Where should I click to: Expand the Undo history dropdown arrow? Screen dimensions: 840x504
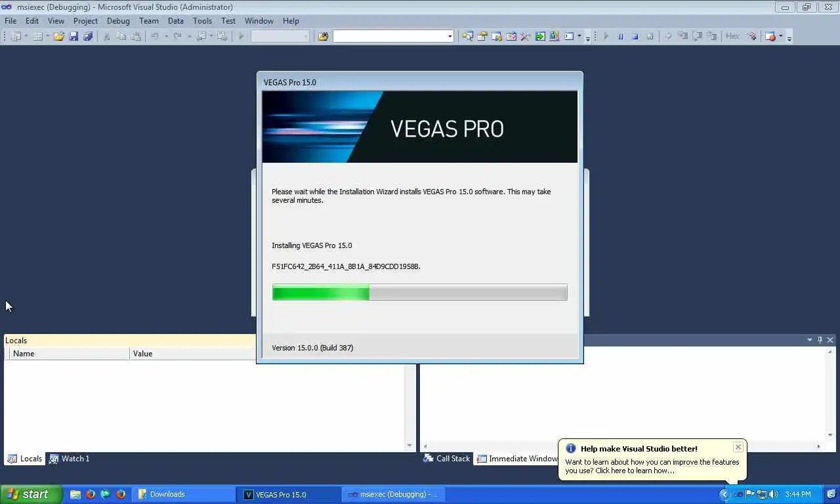click(x=166, y=36)
